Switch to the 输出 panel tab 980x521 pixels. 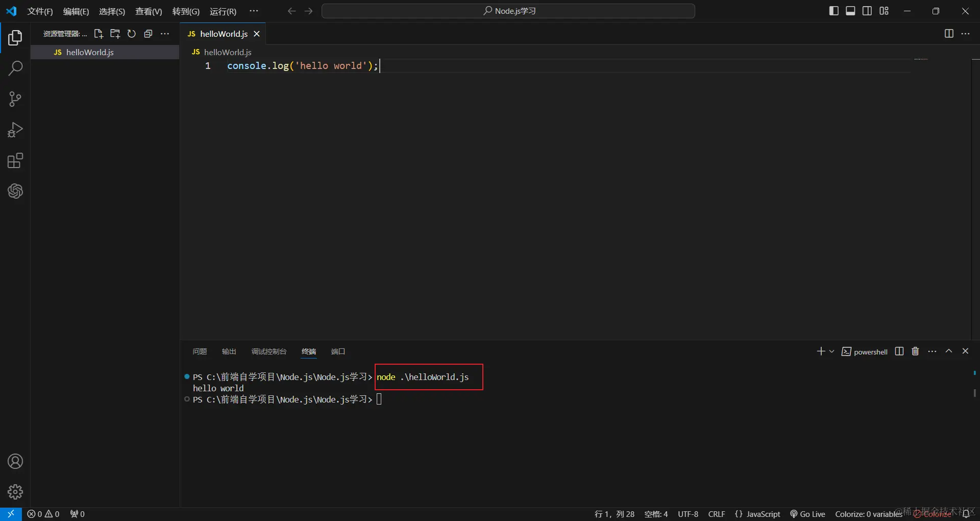229,351
